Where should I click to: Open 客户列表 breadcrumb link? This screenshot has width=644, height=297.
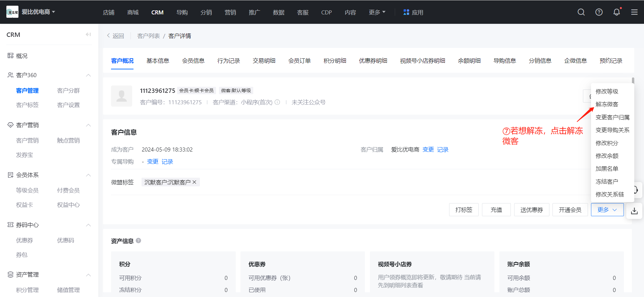(x=149, y=36)
